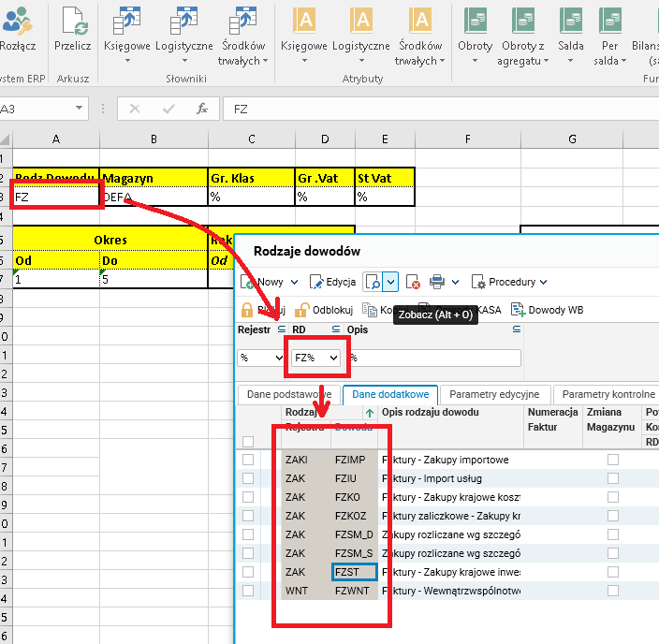659x644 pixels.
Task: Click the Obroty z agregatu icon
Action: (x=523, y=21)
